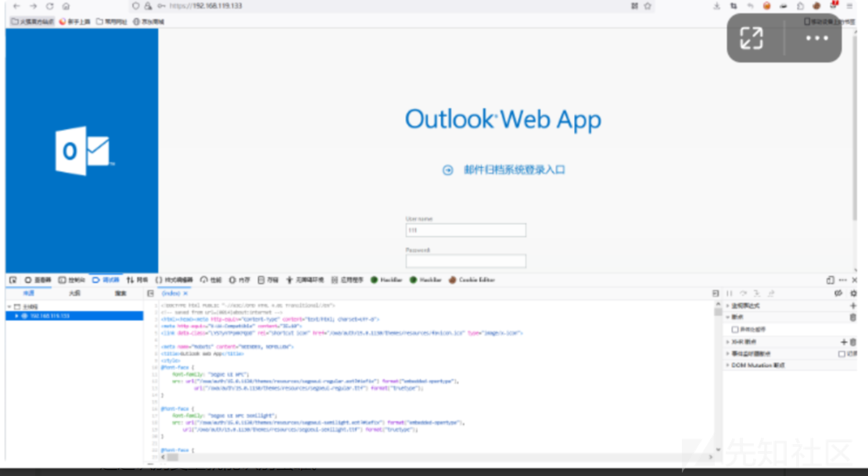Switch to the Style Editor devtools tab
Screen dimensions: 868x476
174,280
